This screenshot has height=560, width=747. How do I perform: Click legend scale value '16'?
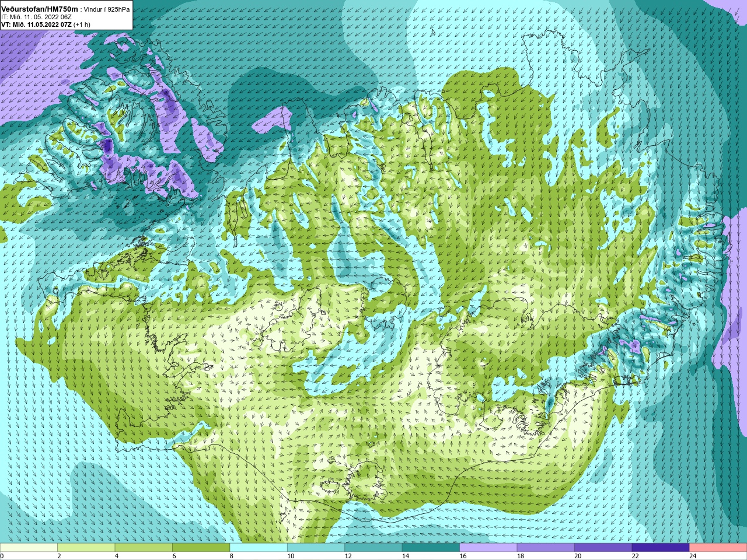(x=463, y=556)
